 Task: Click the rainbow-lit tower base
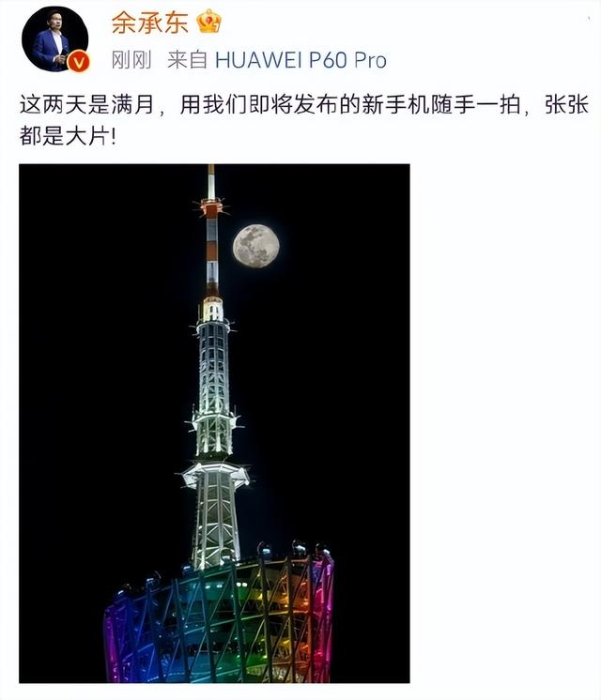tap(220, 620)
